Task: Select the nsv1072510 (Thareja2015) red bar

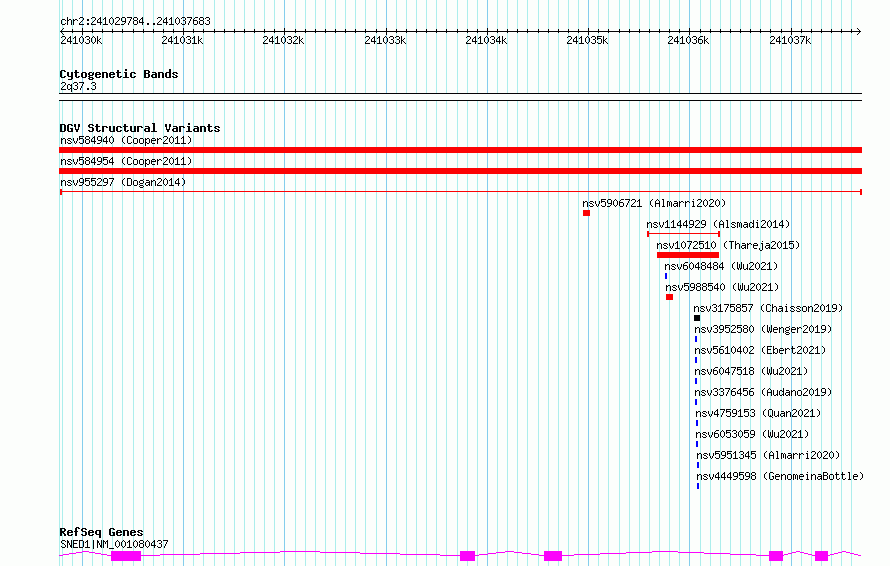Action: [688, 255]
